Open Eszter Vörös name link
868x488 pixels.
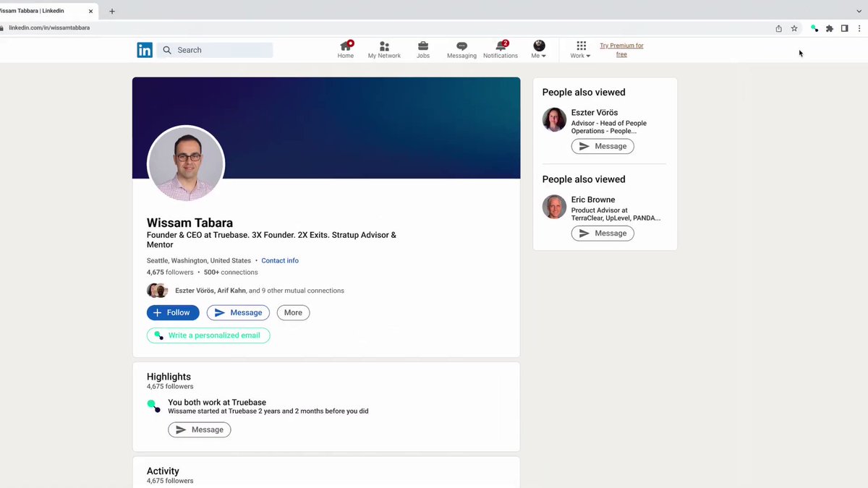(x=595, y=113)
